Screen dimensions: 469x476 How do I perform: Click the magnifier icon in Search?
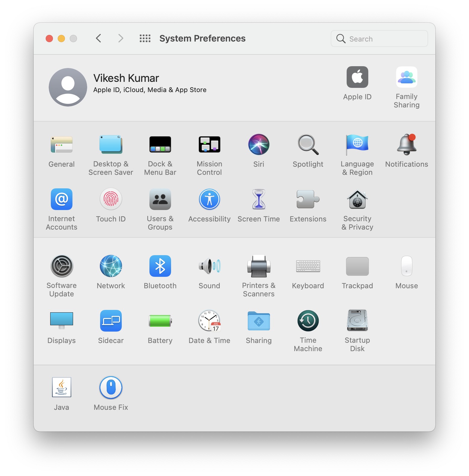tap(341, 39)
